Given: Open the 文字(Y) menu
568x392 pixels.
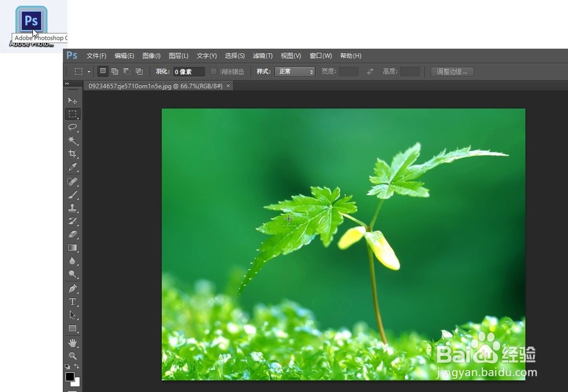Looking at the screenshot, I should (x=207, y=56).
